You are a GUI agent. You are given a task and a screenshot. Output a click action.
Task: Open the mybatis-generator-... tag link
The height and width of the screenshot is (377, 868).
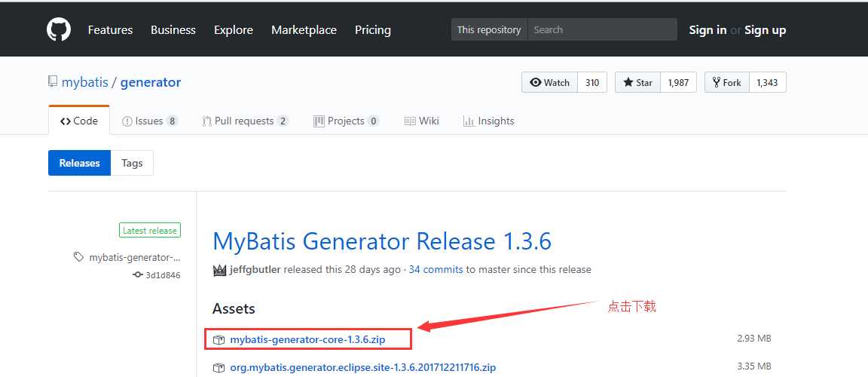(135, 257)
